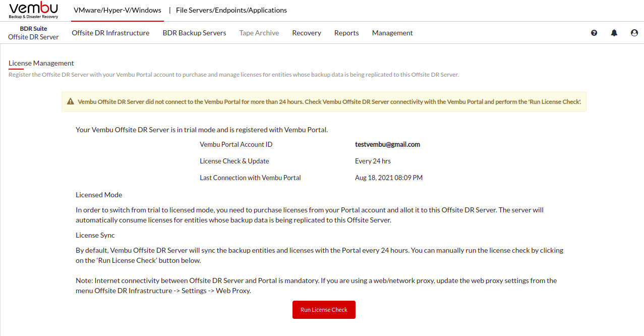The width and height of the screenshot is (644, 336).
Task: Click the Every 24 hrs value
Action: tap(373, 161)
